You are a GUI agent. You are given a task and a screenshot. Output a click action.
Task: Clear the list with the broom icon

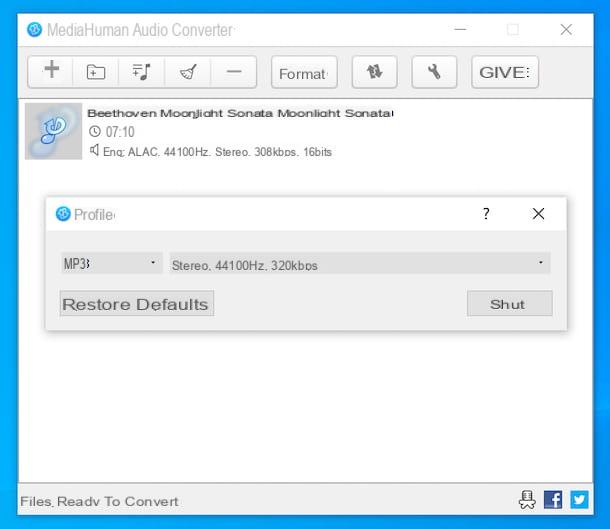[x=188, y=72]
